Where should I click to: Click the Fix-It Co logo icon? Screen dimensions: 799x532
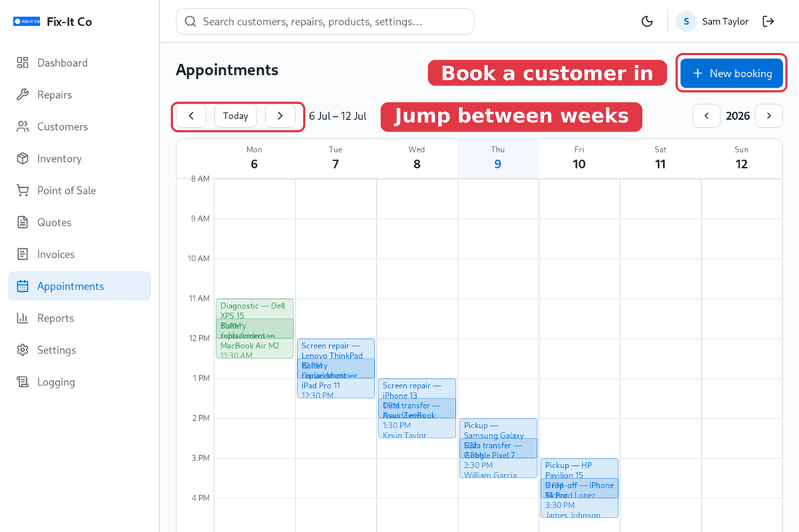coord(26,21)
